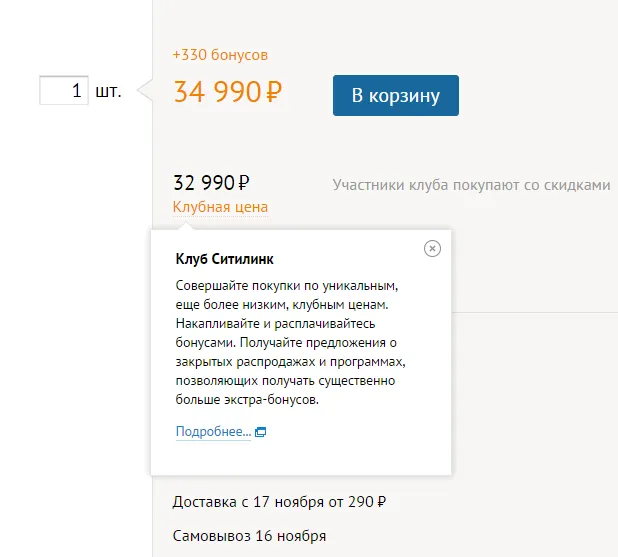This screenshot has height=557, width=618.
Task: Select the Доставка с 17 ноября line
Action: [x=279, y=502]
